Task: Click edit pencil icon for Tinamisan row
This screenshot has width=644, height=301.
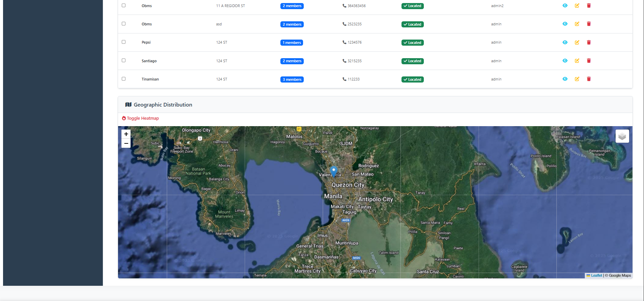Action: (577, 79)
